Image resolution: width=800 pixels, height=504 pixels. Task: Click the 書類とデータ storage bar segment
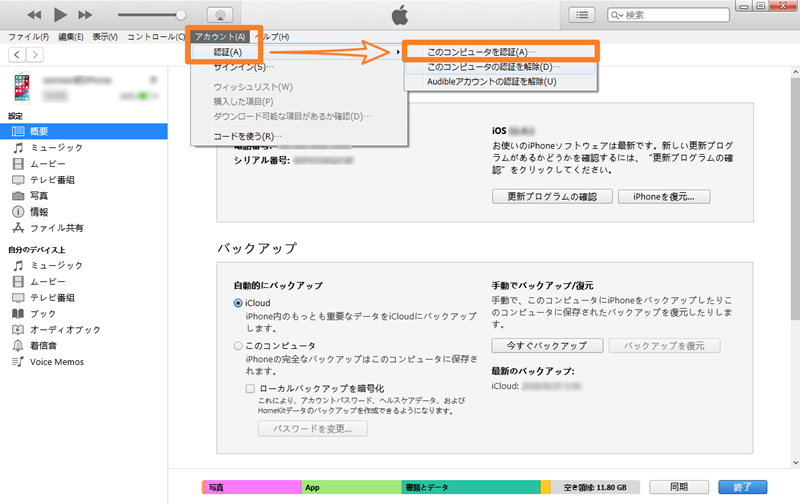click(x=471, y=487)
